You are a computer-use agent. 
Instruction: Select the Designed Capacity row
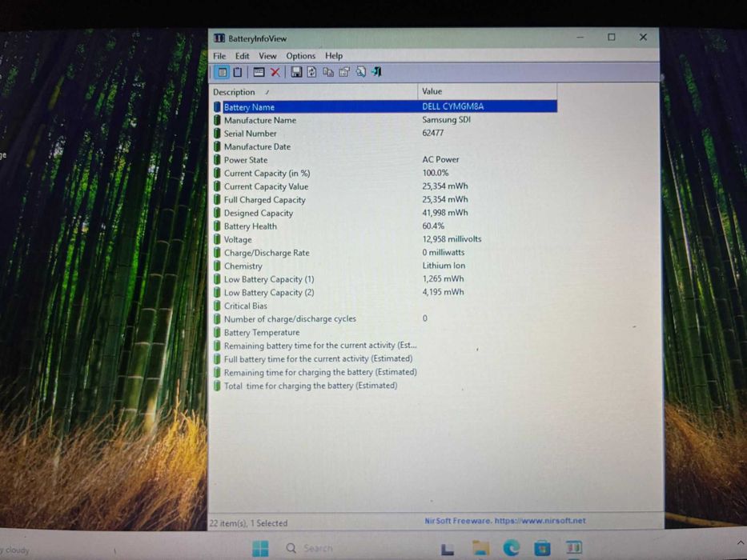point(384,213)
